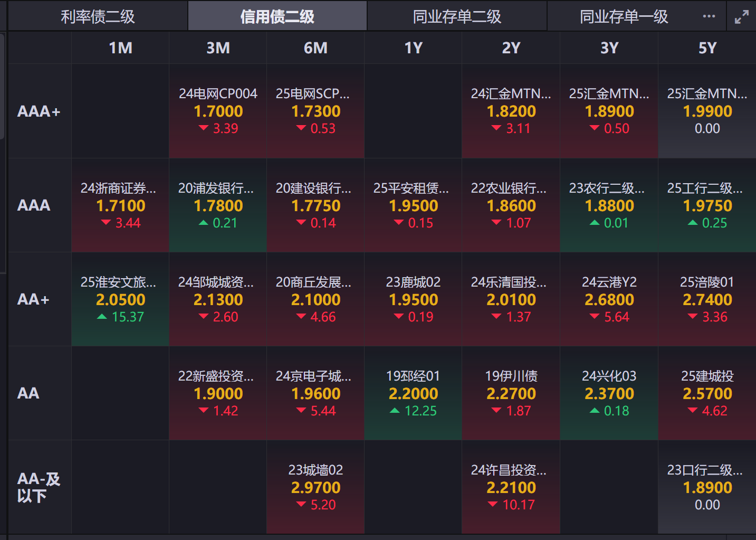Select the AA+ rating row label
Screen dimensions: 756x540
point(33,299)
